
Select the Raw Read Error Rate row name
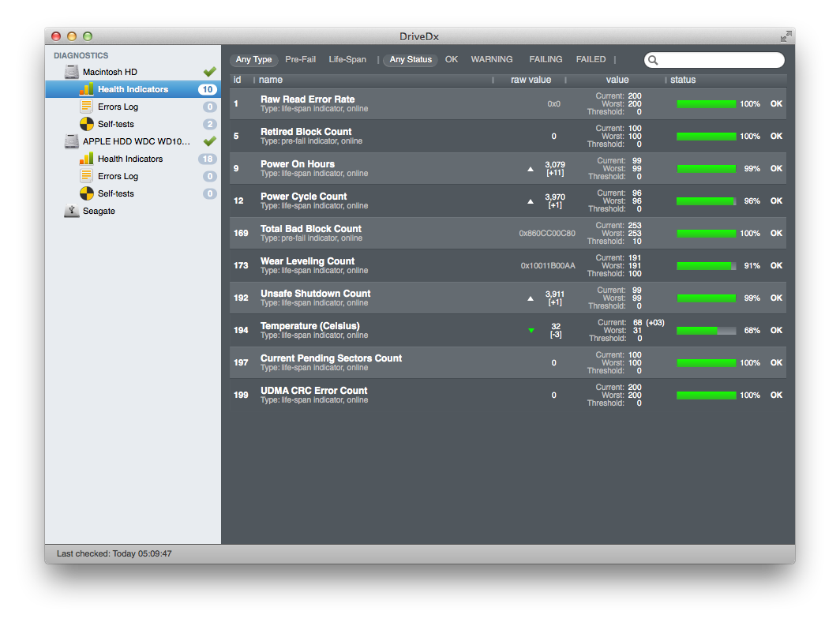pos(308,99)
